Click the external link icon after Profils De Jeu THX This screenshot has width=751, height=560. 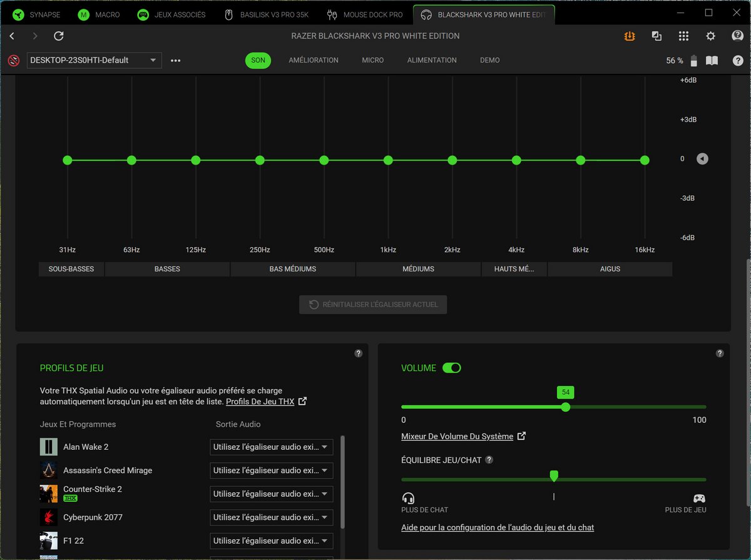click(x=303, y=401)
